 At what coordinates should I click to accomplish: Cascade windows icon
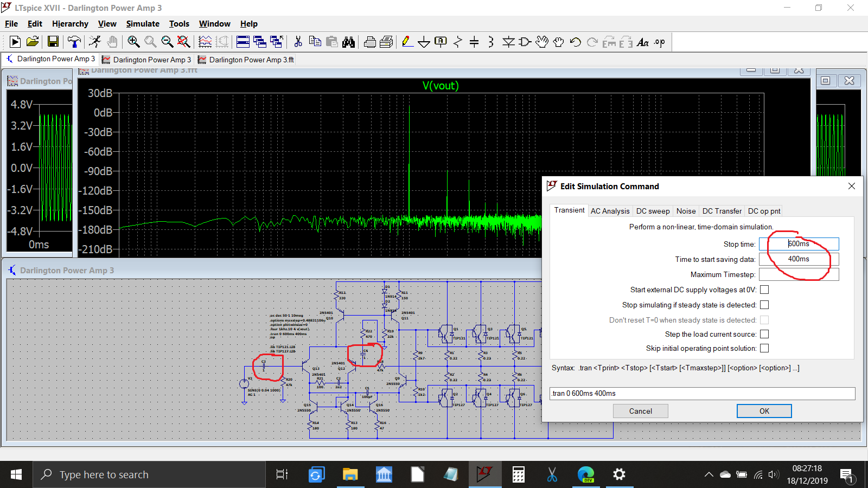coord(260,42)
